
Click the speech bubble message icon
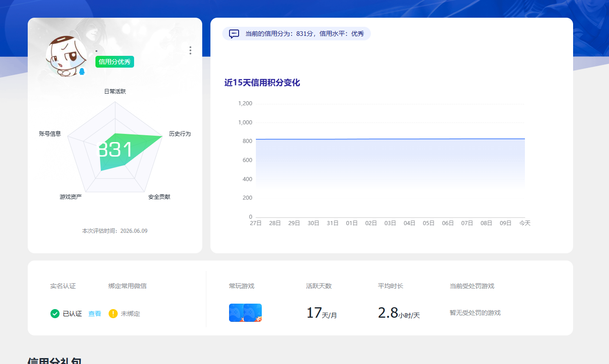pyautogui.click(x=234, y=34)
